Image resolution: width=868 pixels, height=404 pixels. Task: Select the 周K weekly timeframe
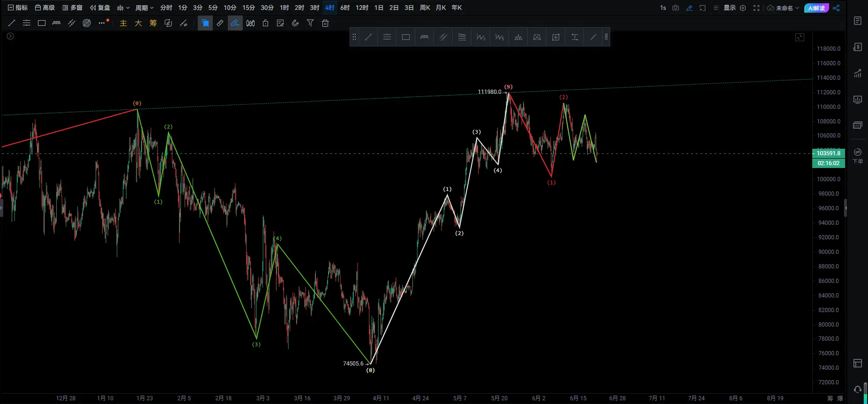pos(425,8)
